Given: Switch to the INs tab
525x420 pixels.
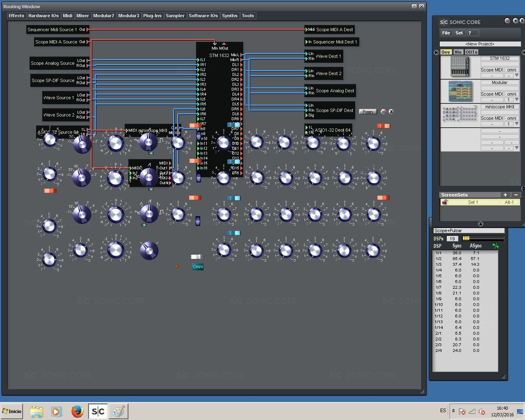Looking at the screenshot, I should pyautogui.click(x=458, y=52).
